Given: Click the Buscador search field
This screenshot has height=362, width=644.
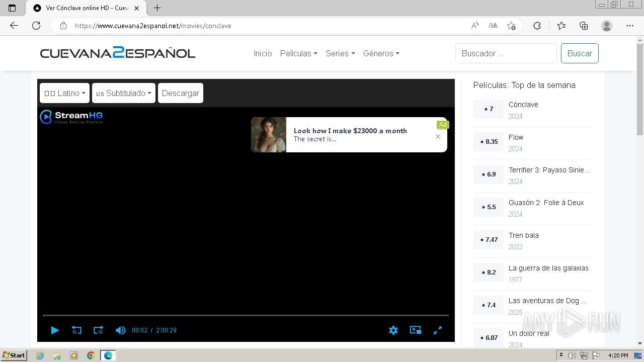Looking at the screenshot, I should click(506, 53).
